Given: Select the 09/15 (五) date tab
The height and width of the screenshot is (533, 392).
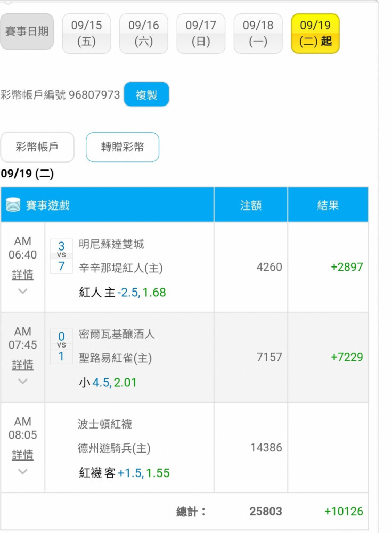Looking at the screenshot, I should pyautogui.click(x=86, y=33).
